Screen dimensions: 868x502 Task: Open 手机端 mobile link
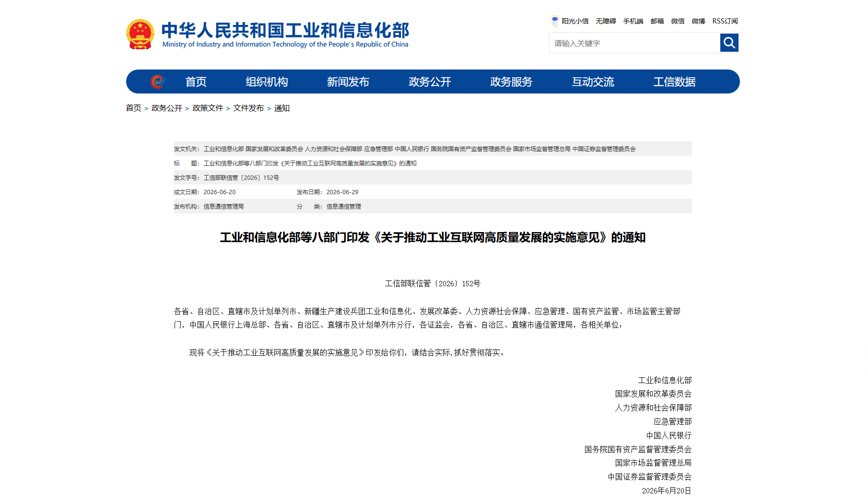tap(633, 21)
